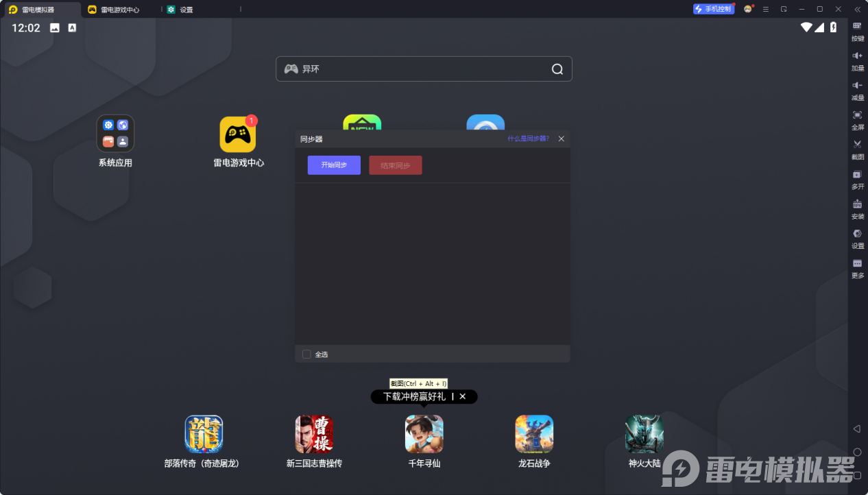
Task: Launch the 龙石战争 game
Action: pyautogui.click(x=534, y=434)
